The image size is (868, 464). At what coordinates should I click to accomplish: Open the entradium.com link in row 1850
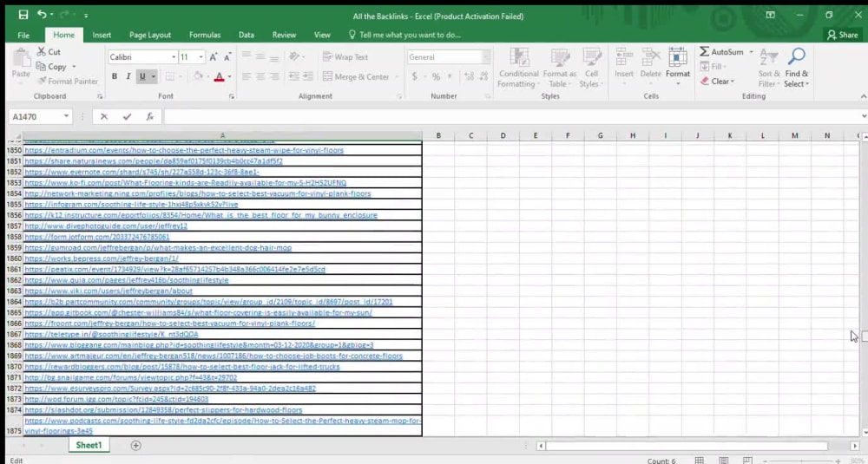[184, 150]
